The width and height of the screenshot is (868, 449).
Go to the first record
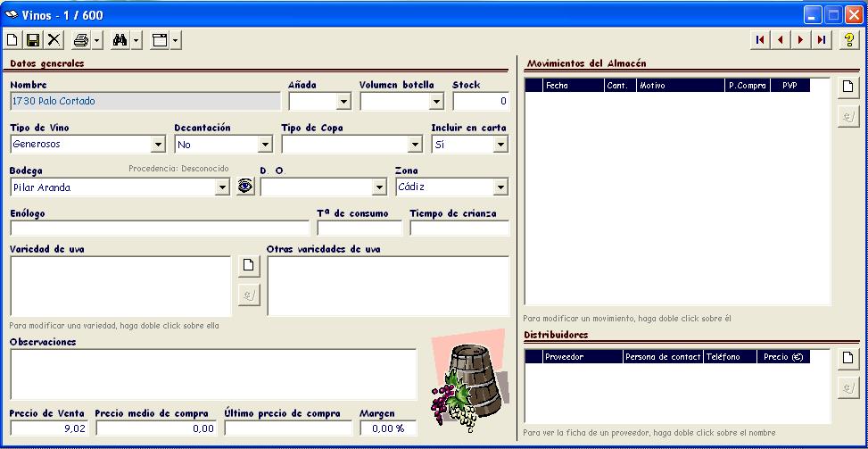click(x=760, y=40)
